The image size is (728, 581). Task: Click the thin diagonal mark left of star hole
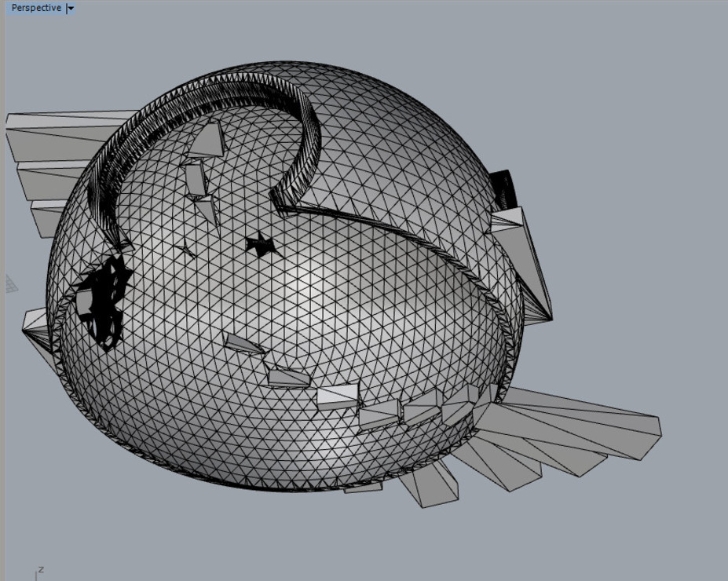pyautogui.click(x=186, y=251)
